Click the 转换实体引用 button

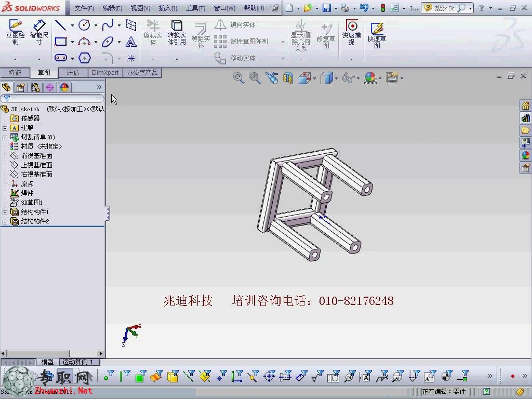tap(177, 33)
